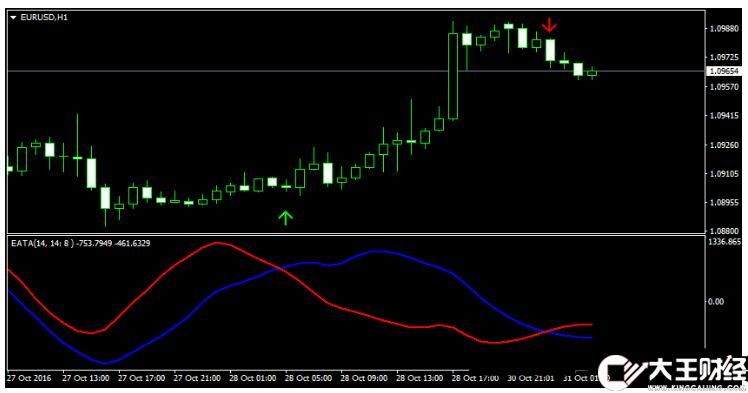Click the green up-arrow buy signal marker
Image resolution: width=748 pixels, height=393 pixels.
pos(285,217)
